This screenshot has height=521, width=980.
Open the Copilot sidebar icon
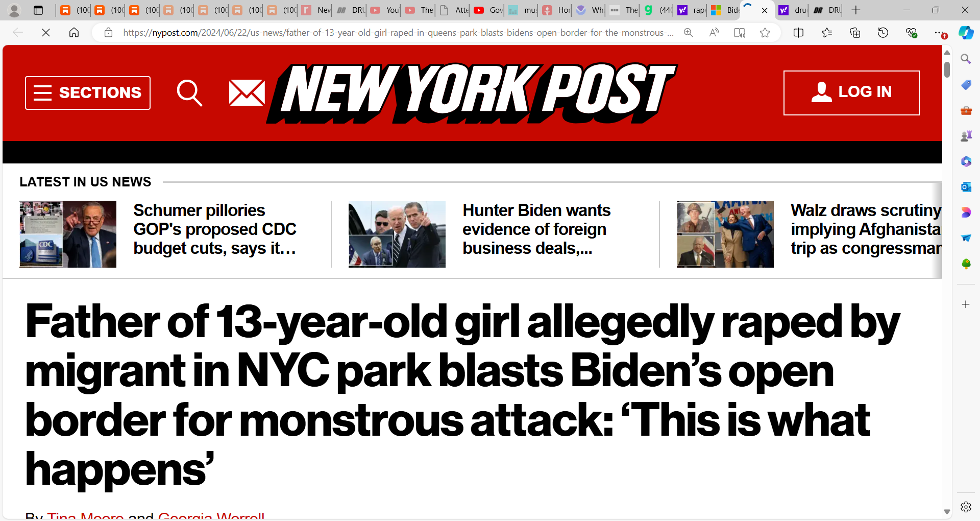tap(966, 33)
